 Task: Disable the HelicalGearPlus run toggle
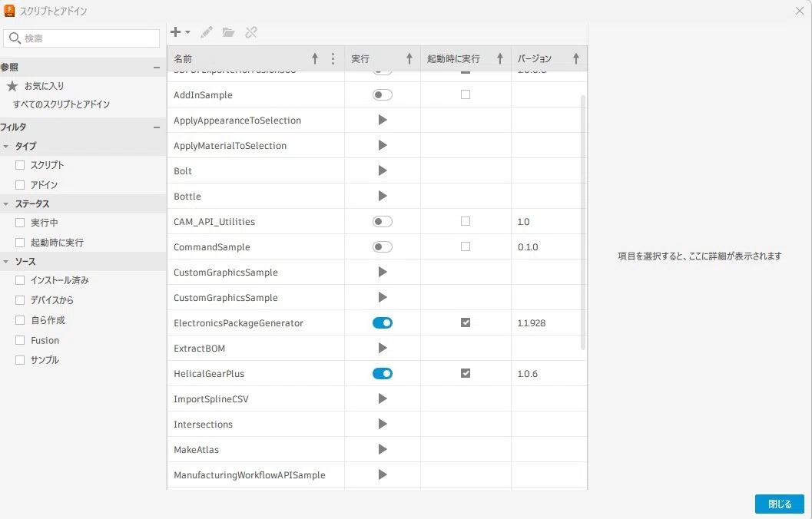(382, 374)
